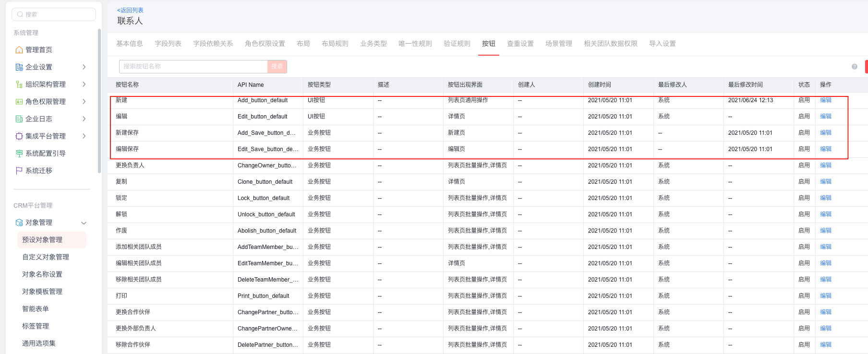Go back via 返回列表 link
This screenshot has height=354, width=868.
pos(130,10)
